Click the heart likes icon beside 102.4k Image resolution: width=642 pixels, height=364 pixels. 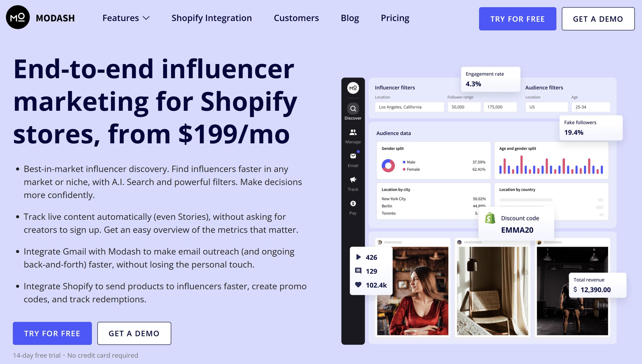358,285
